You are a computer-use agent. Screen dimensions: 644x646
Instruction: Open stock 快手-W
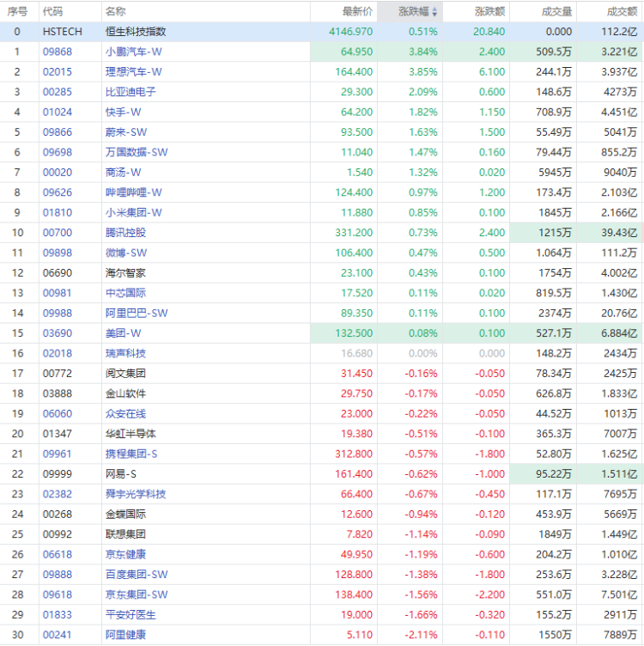pos(123,112)
